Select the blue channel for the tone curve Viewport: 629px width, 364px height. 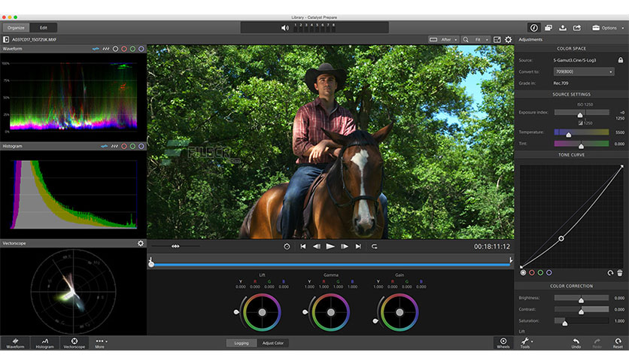click(548, 272)
